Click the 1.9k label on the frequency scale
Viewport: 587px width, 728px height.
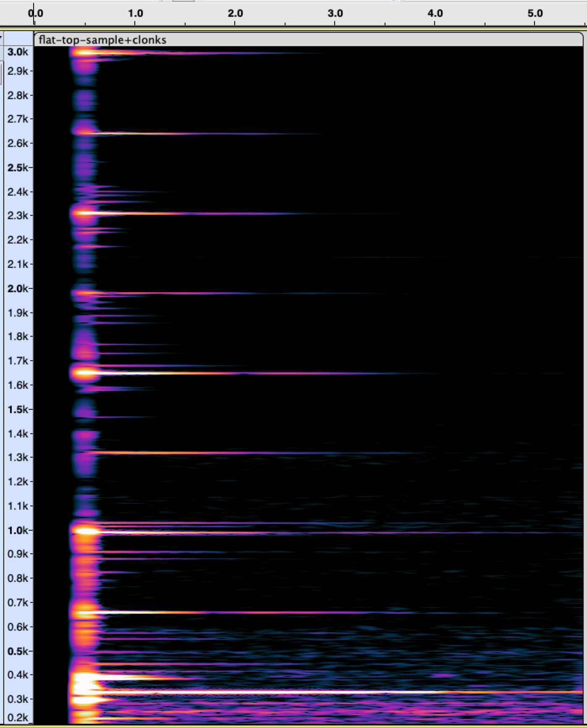point(18,313)
